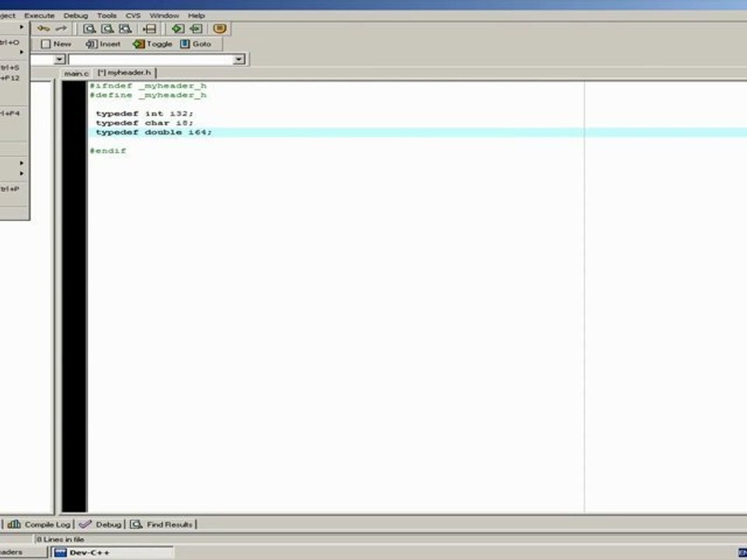
Task: Open Find with the first magnifier icon
Action: [x=89, y=29]
